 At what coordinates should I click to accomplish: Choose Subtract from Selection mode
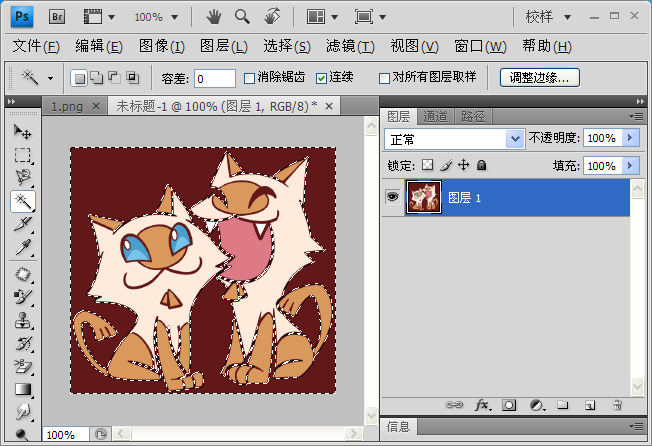(x=114, y=78)
